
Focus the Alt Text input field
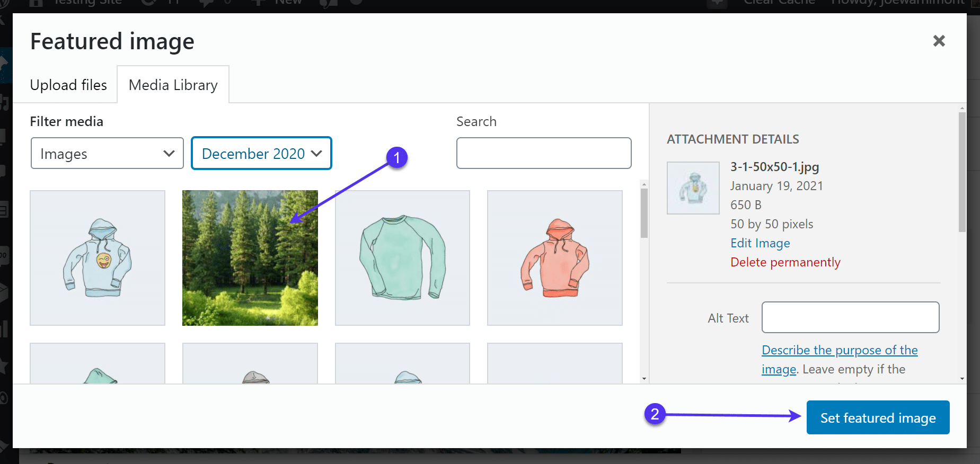(x=850, y=317)
